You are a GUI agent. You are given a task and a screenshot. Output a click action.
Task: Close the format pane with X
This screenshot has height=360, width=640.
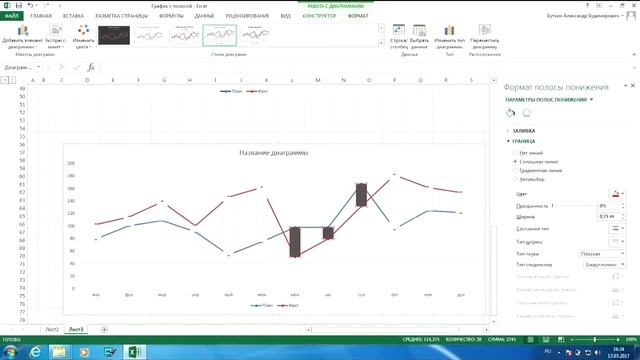click(633, 86)
